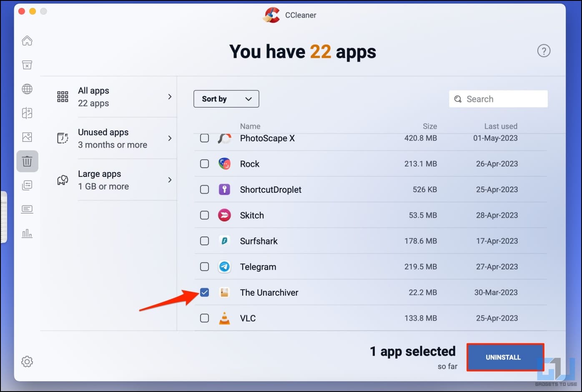Click the help question mark icon
The height and width of the screenshot is (392, 582).
click(544, 51)
